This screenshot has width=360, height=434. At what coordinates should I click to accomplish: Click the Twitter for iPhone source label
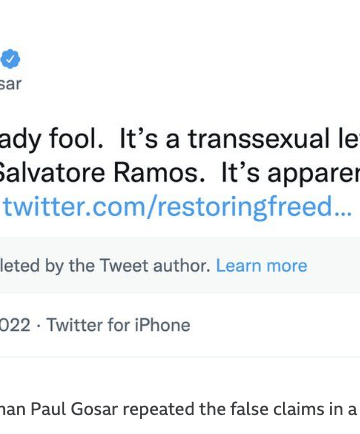pos(118,325)
